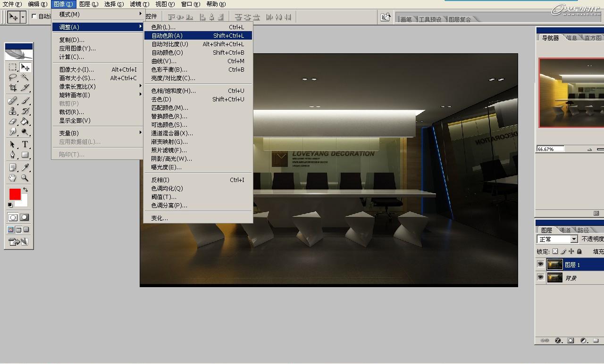The image size is (604, 364).
Task: Switch to the 直方图 tab
Action: coord(593,38)
